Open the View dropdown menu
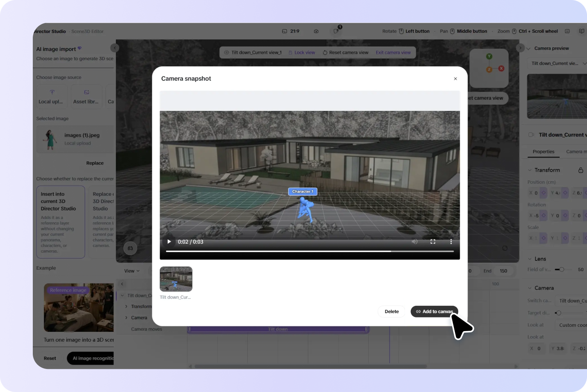Image resolution: width=587 pixels, height=392 pixels. click(132, 271)
